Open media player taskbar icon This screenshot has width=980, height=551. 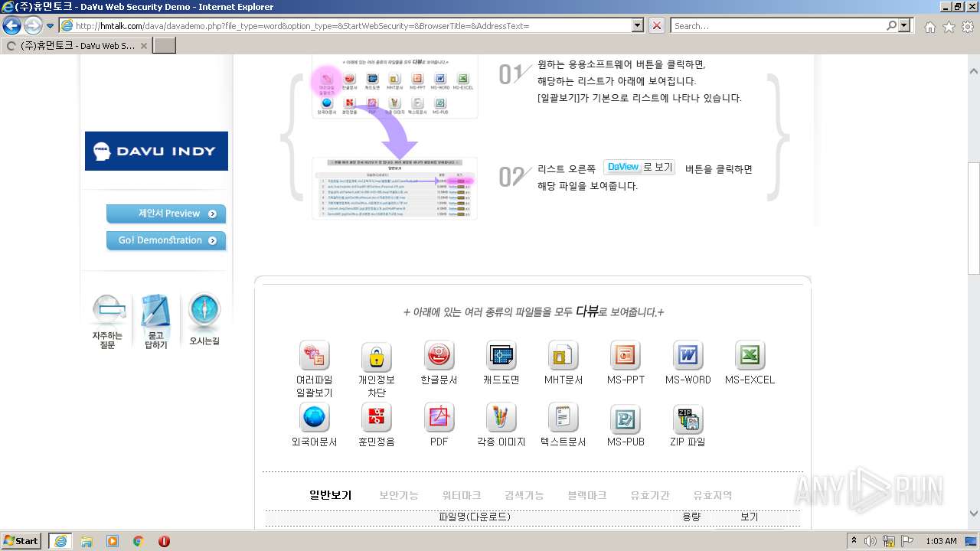click(x=113, y=541)
